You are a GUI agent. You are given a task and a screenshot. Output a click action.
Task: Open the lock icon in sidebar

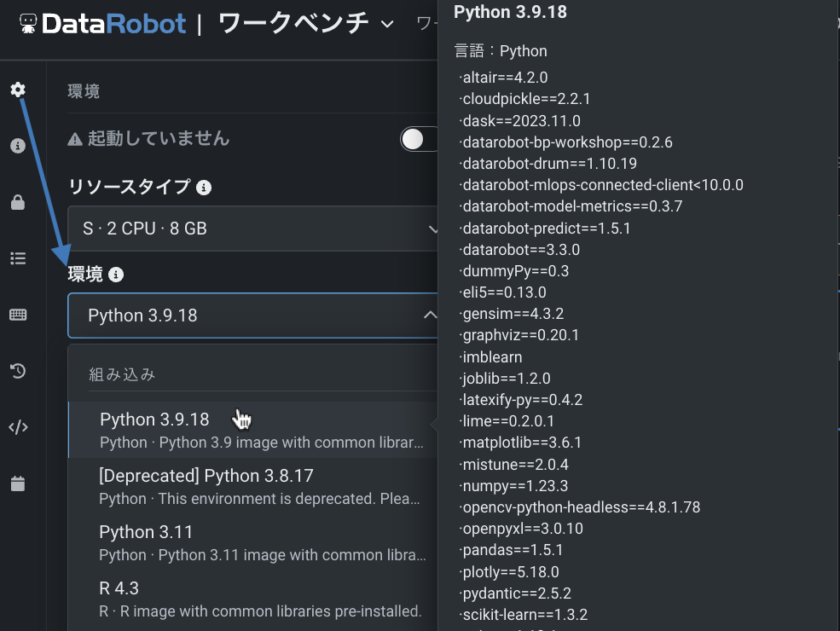18,202
